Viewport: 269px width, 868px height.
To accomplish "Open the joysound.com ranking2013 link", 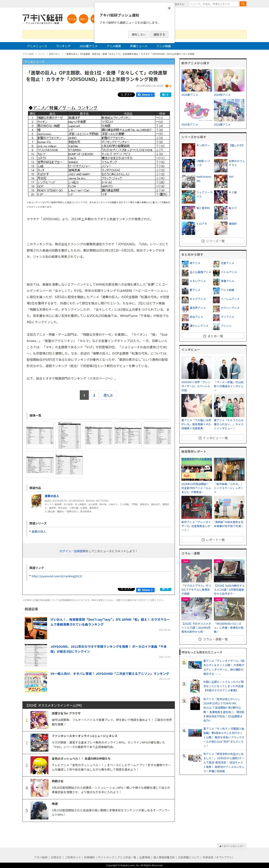I will click(x=57, y=576).
